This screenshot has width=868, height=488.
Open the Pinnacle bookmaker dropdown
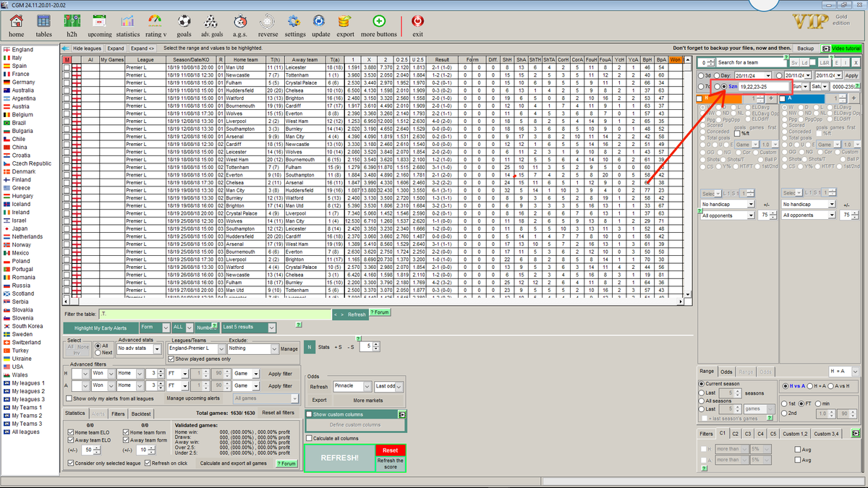coord(352,387)
